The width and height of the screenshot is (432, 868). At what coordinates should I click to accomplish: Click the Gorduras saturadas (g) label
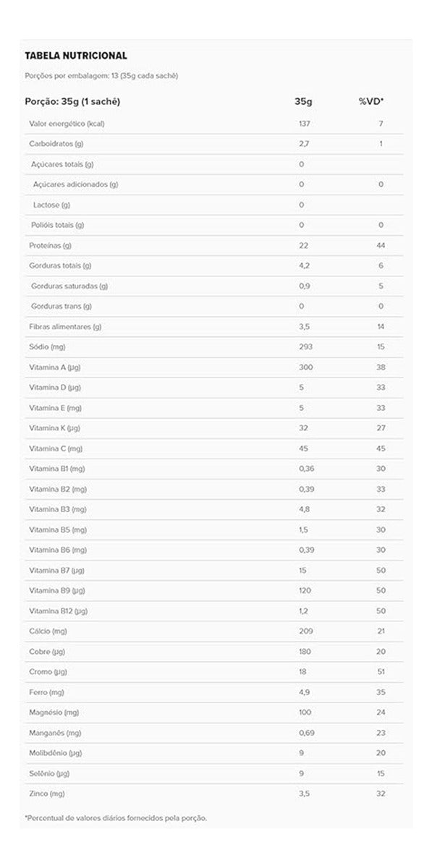[x=69, y=286]
